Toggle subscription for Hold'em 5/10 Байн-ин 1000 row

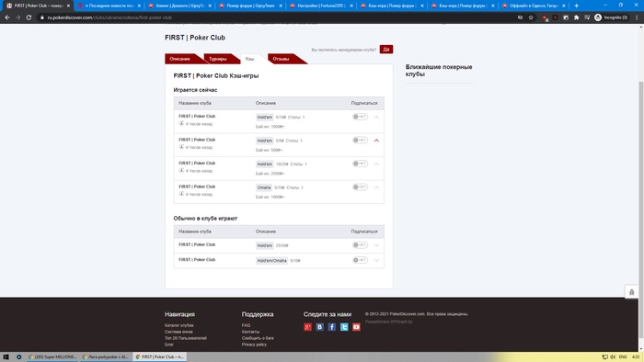360,117
